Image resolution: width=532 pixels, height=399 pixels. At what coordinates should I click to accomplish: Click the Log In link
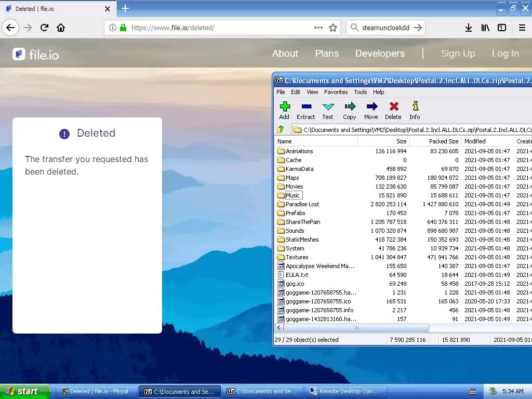point(506,54)
